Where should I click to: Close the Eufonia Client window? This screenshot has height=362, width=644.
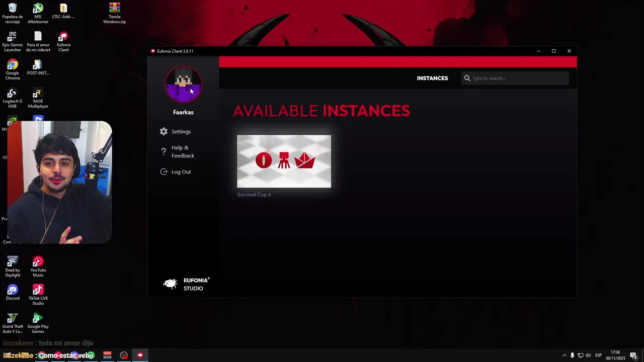pos(569,51)
